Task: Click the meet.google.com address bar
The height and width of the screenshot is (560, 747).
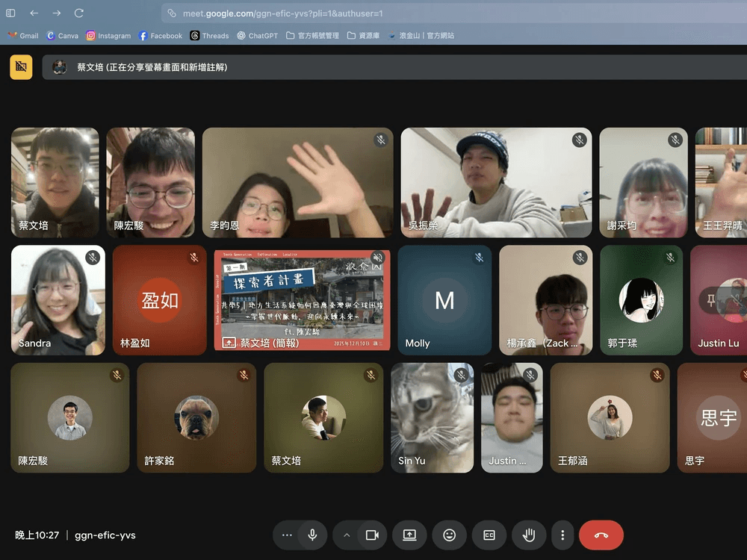Action: pos(454,13)
